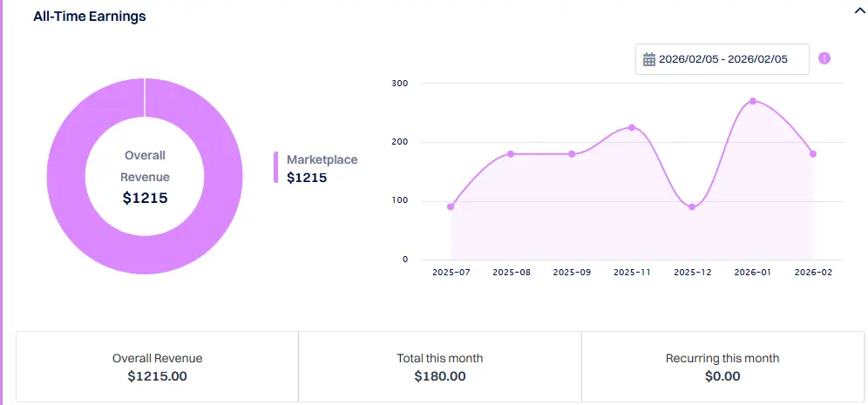Collapse the All-Time Earnings section chevron
This screenshot has width=868, height=405.
pos(859,12)
